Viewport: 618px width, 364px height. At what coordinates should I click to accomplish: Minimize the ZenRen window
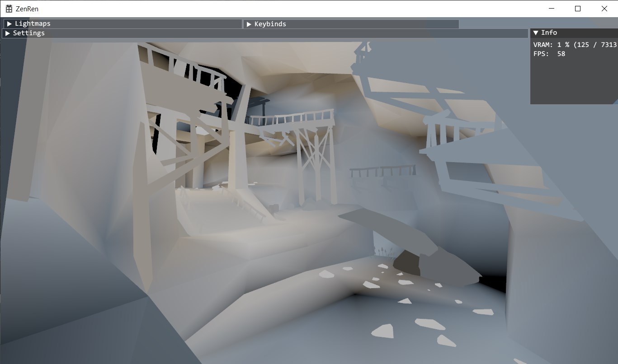[x=552, y=9]
